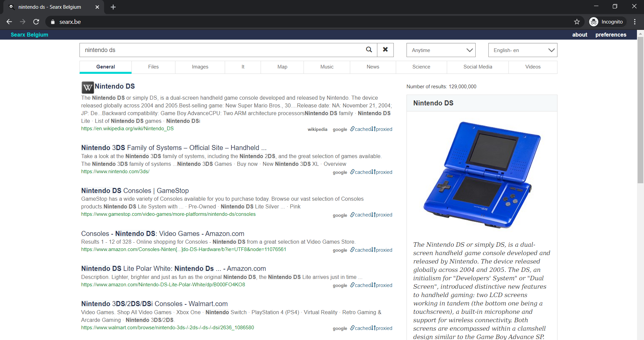The height and width of the screenshot is (340, 644).
Task: Click the Wikipedia W icon beside Nintendo DS
Action: 88,88
